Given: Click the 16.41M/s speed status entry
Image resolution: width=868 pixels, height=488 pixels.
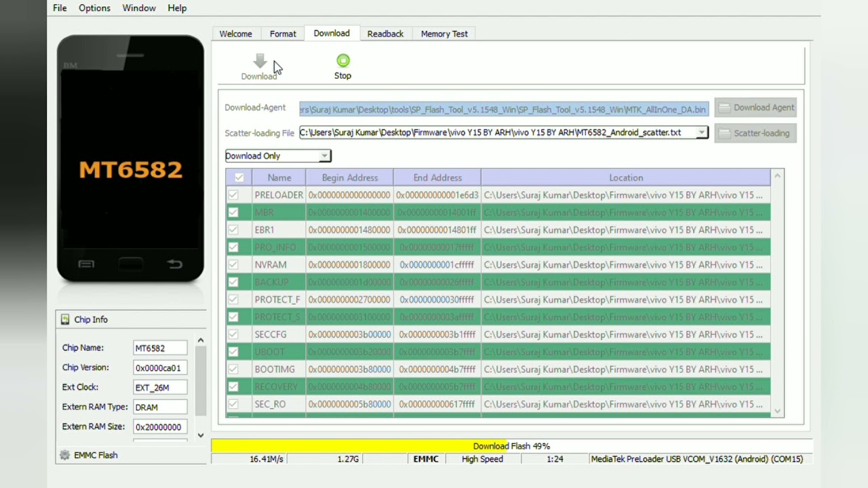Looking at the screenshot, I should pyautogui.click(x=267, y=459).
